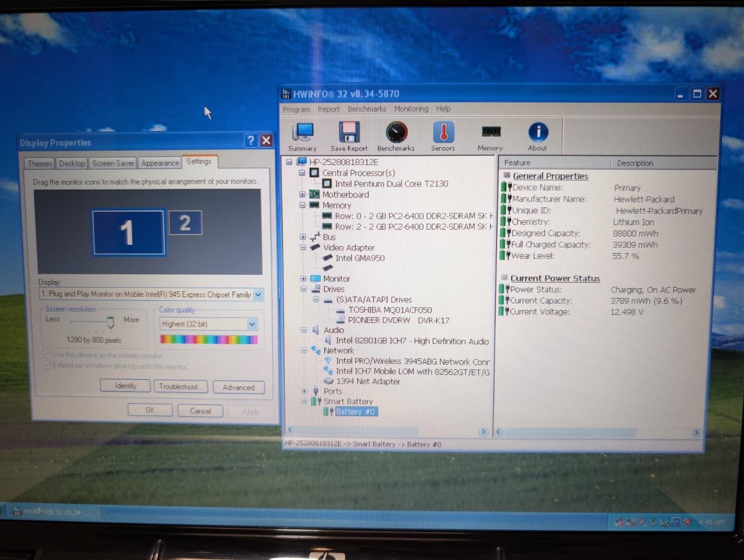Select the TOSHIBA MQ01ACF050 drive
Image resolution: width=744 pixels, height=560 pixels.
390,310
